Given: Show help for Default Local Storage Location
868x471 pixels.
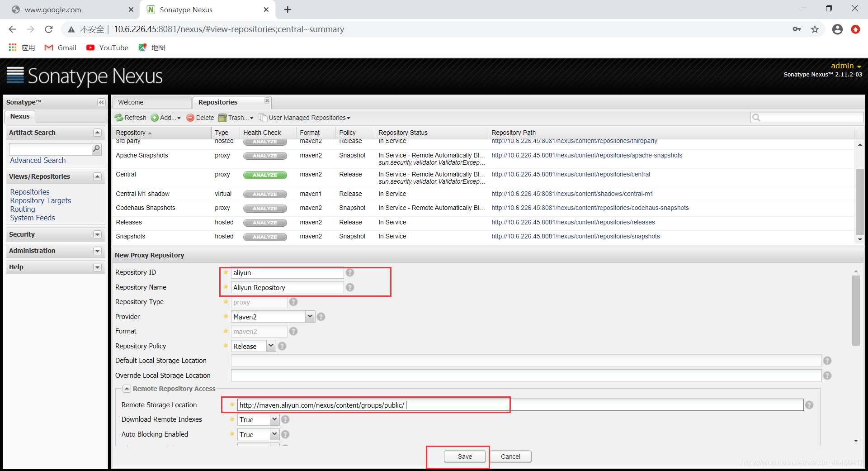Looking at the screenshot, I should (x=827, y=361).
